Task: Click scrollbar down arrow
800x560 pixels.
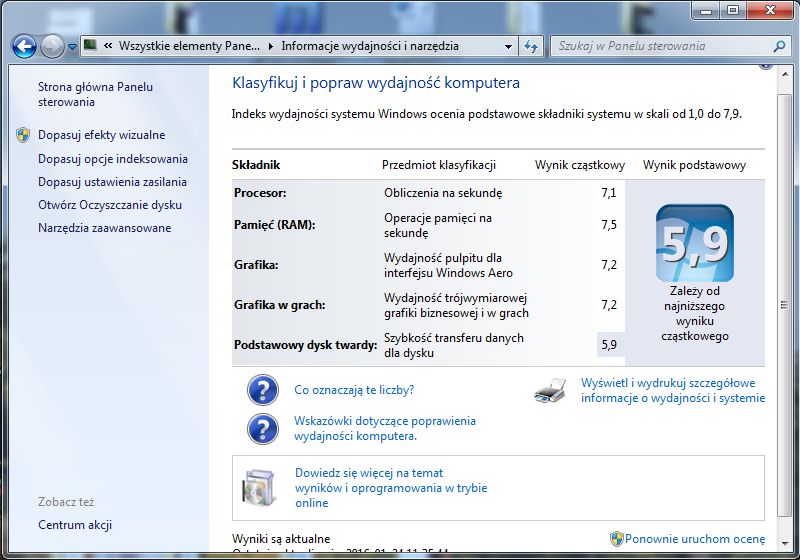Action: [784, 544]
